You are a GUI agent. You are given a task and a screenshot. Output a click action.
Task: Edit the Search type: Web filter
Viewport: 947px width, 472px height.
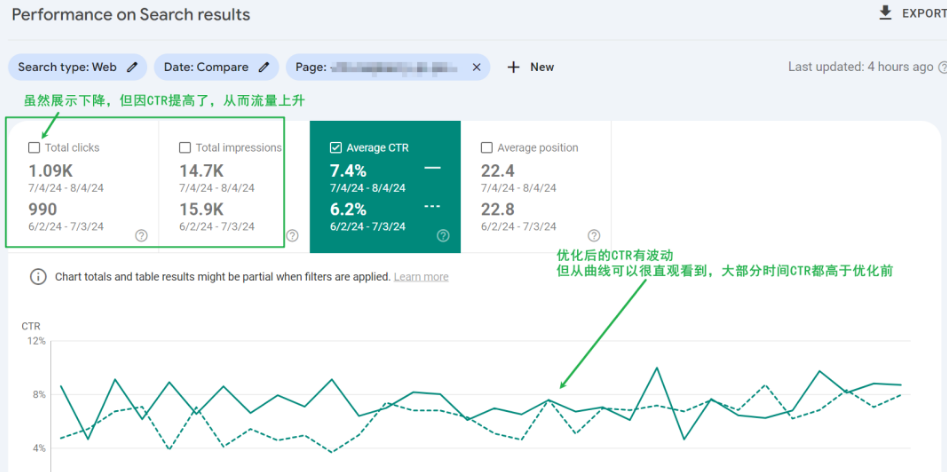(x=131, y=67)
